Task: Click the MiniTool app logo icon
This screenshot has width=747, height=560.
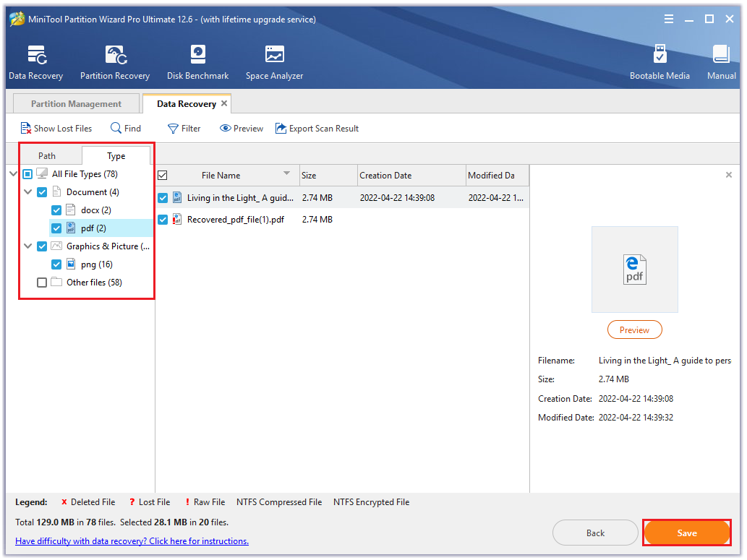Action: tap(17, 19)
